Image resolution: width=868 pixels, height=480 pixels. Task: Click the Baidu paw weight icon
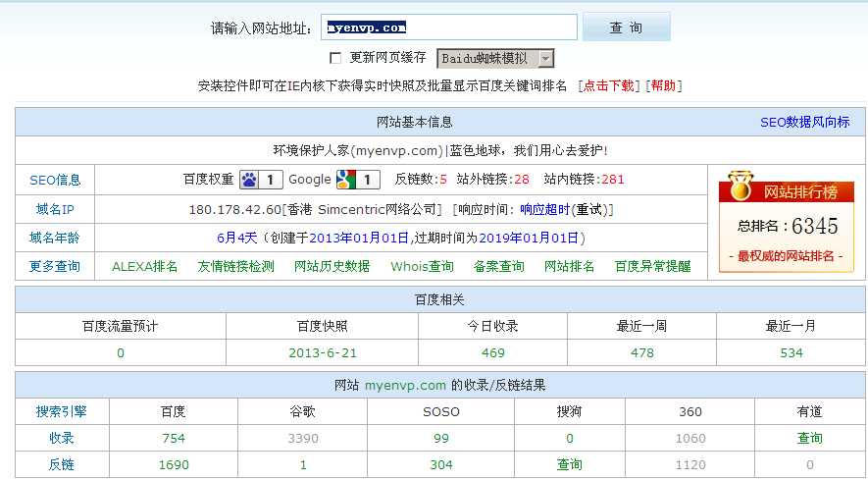[x=261, y=180]
